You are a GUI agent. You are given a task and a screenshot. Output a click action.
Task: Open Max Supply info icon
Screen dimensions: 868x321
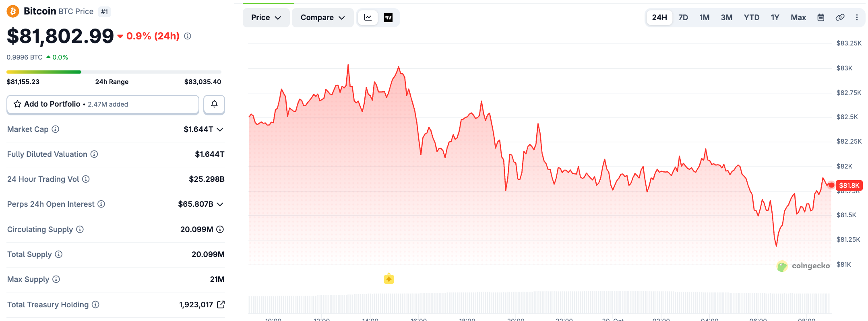[56, 279]
